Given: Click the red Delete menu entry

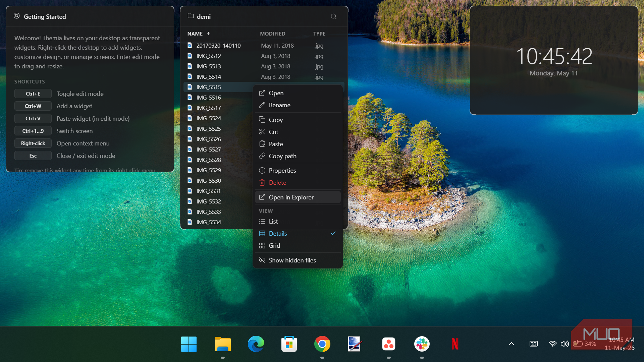Looking at the screenshot, I should pyautogui.click(x=298, y=183).
